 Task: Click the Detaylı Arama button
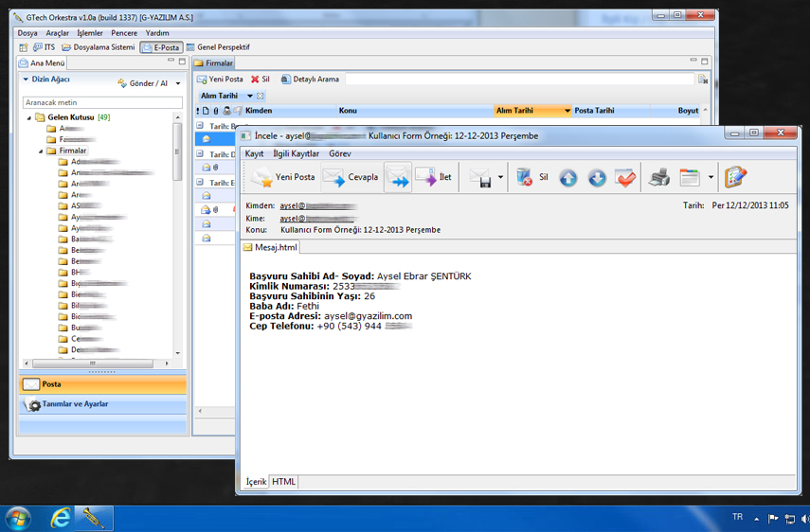tap(310, 80)
